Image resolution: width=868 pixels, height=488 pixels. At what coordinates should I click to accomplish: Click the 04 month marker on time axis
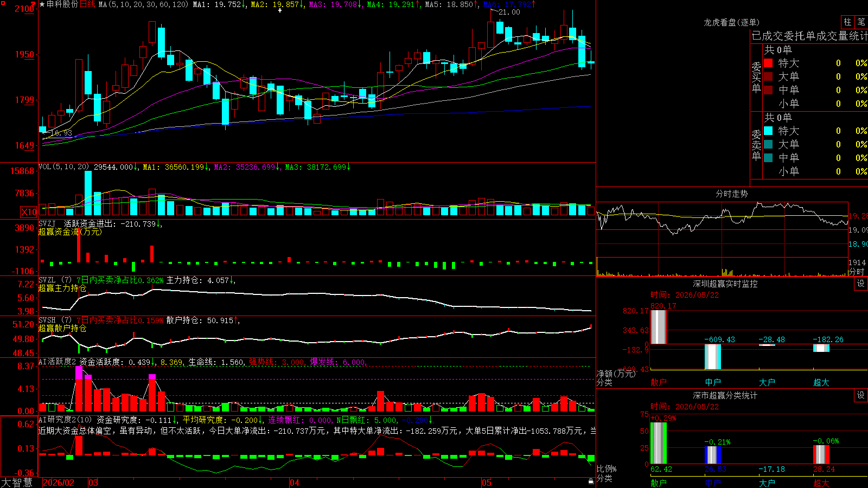point(295,483)
